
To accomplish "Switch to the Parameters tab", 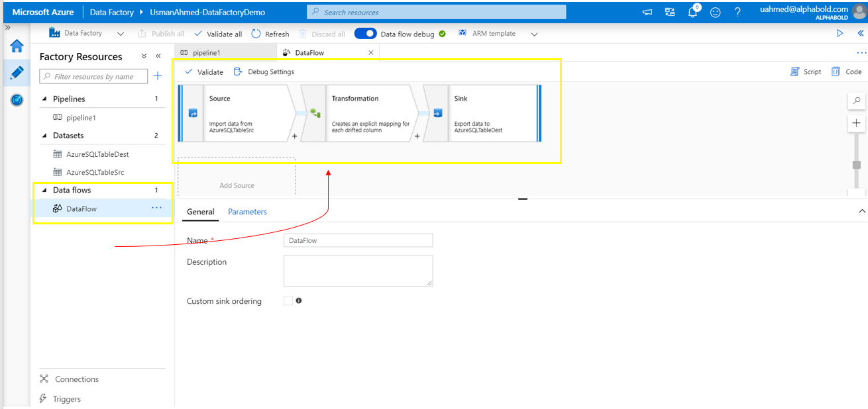I will 247,212.
